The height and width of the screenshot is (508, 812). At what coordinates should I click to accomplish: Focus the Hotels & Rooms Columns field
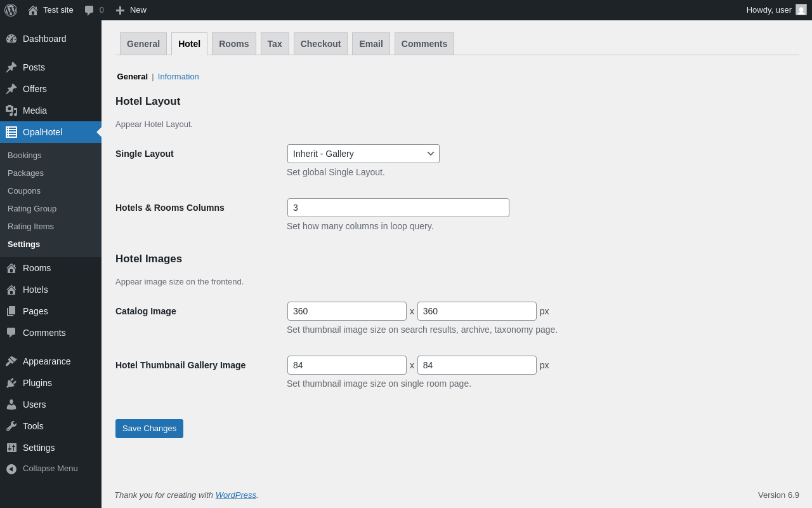click(x=398, y=208)
